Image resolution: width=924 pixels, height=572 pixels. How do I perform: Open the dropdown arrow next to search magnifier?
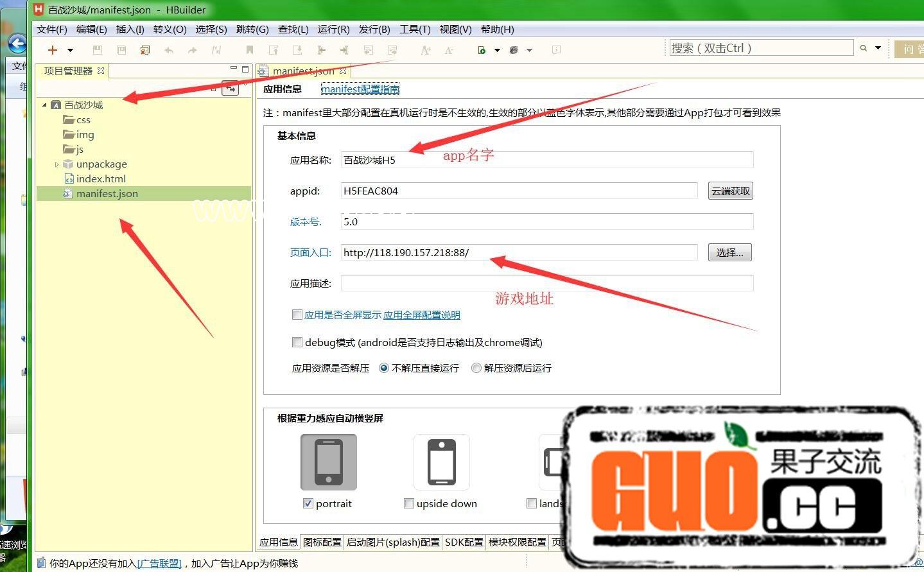click(x=878, y=48)
